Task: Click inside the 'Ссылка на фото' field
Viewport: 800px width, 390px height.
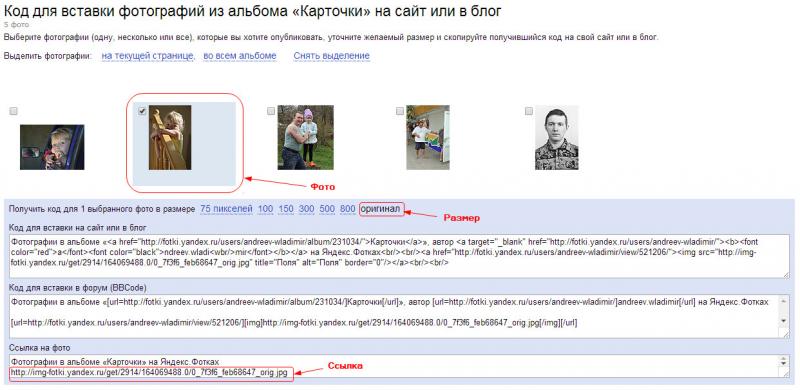Action: pyautogui.click(x=399, y=367)
